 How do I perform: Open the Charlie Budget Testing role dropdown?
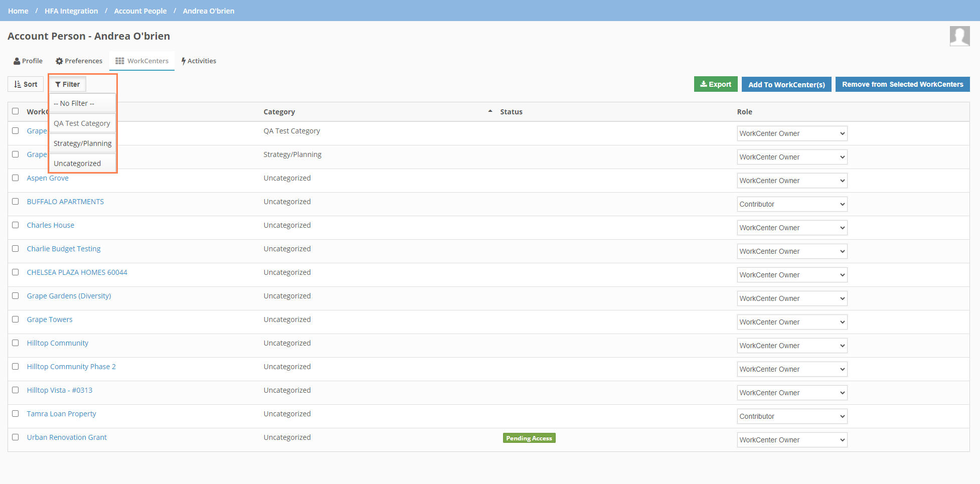coord(792,251)
